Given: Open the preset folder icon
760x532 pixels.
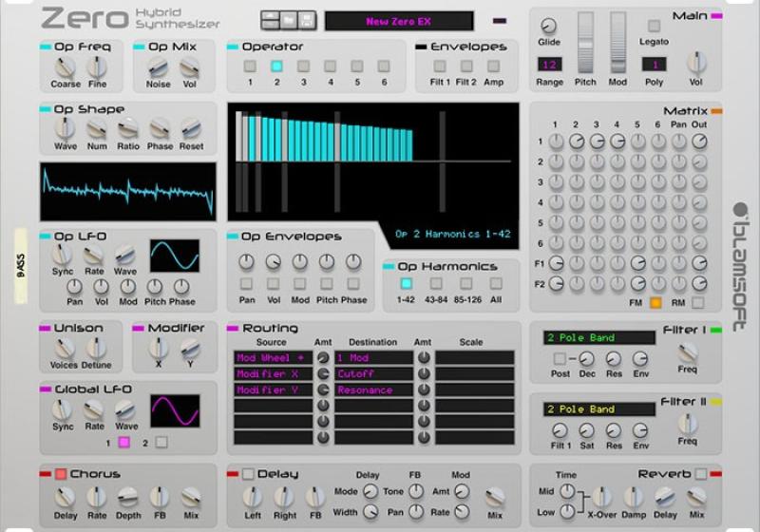Looking at the screenshot, I should click(287, 20).
